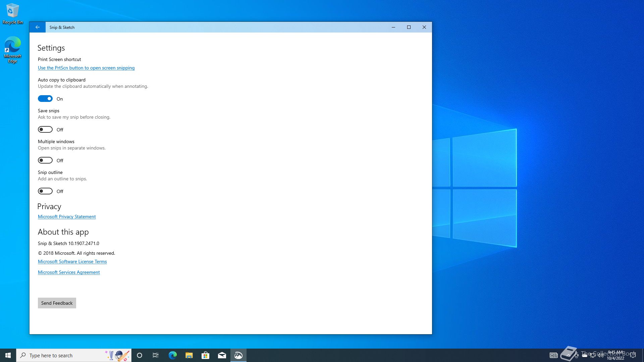Open the network status tray icon

pyautogui.click(x=593, y=355)
